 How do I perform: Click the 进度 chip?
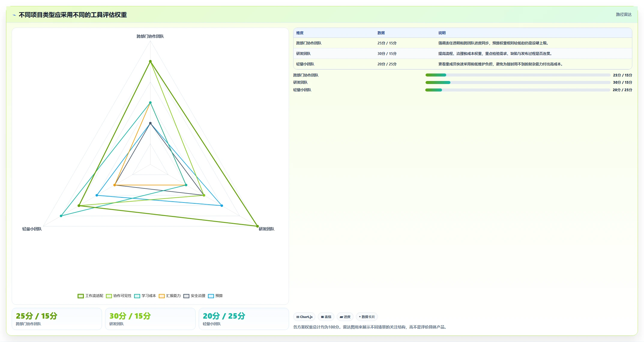click(345, 317)
